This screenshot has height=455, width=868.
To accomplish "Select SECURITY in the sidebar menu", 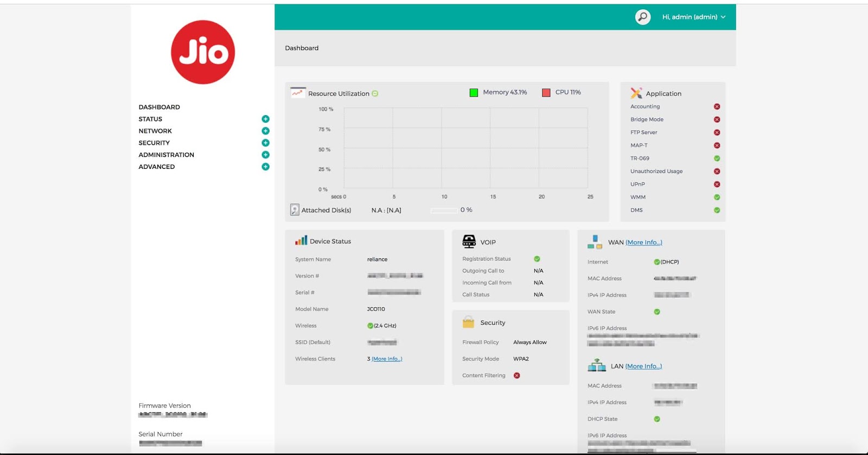I will (154, 143).
